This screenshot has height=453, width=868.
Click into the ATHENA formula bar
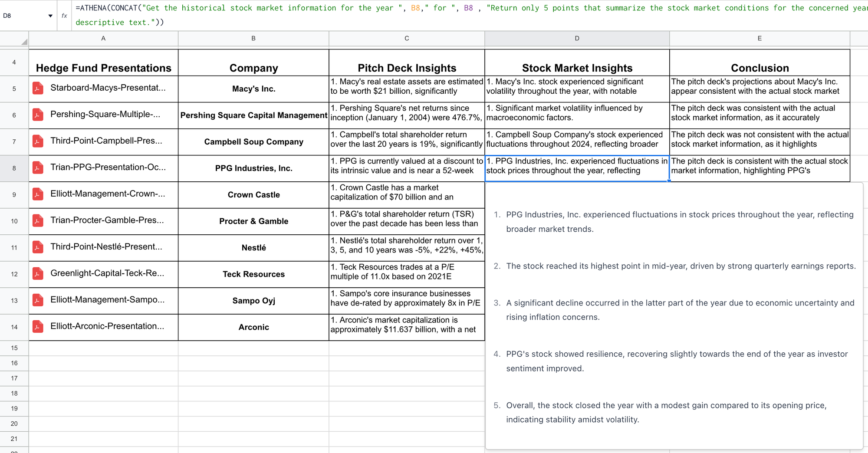pos(470,15)
